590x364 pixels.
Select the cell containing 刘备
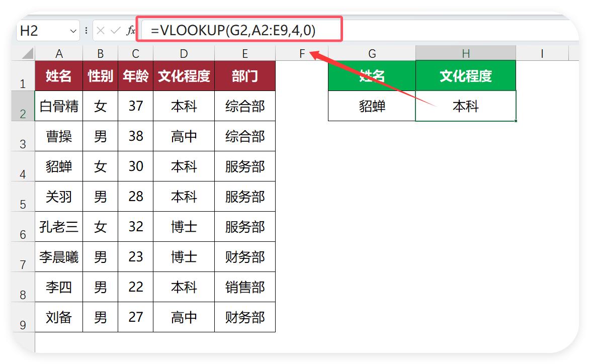click(x=59, y=317)
